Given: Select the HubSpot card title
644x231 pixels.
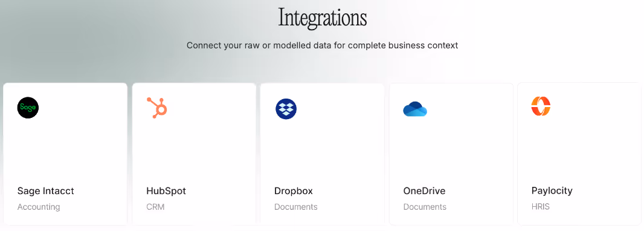Looking at the screenshot, I should (166, 191).
